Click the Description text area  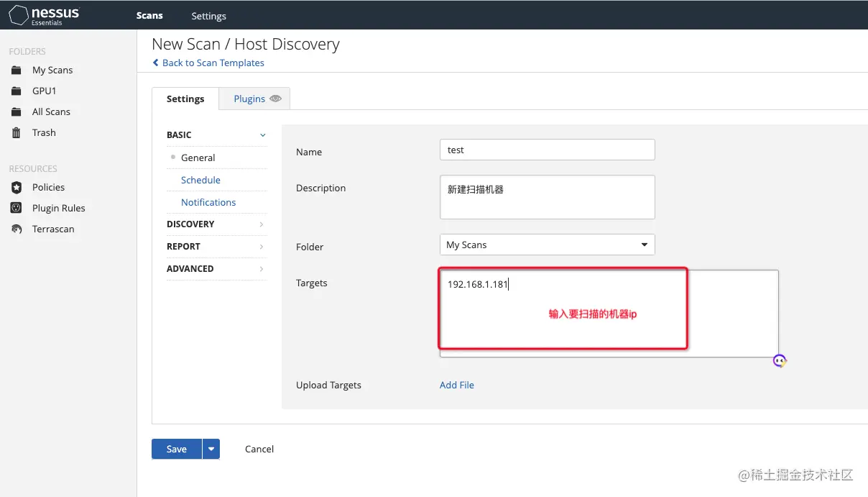click(547, 196)
